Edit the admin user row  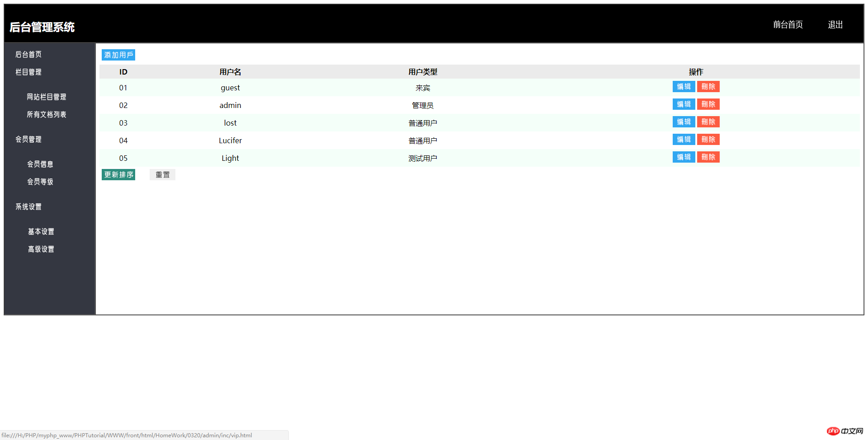point(684,104)
